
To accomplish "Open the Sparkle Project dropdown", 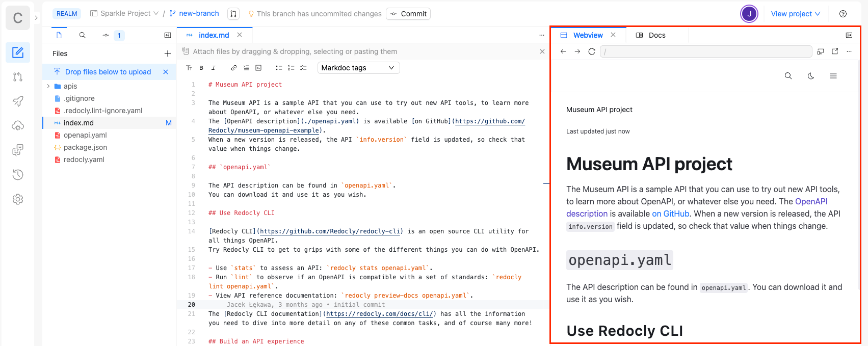I will click(x=125, y=14).
